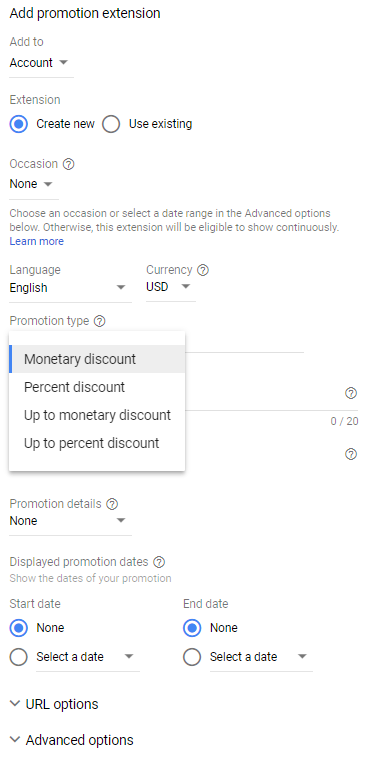370x759 pixels.
Task: Open the USD currency dropdown
Action: [x=171, y=288]
